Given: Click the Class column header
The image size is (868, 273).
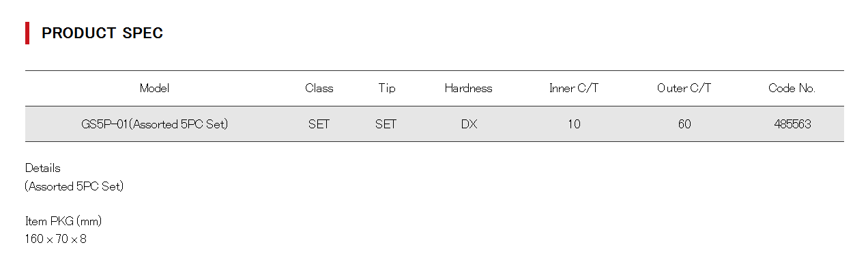Looking at the screenshot, I should click(319, 88).
